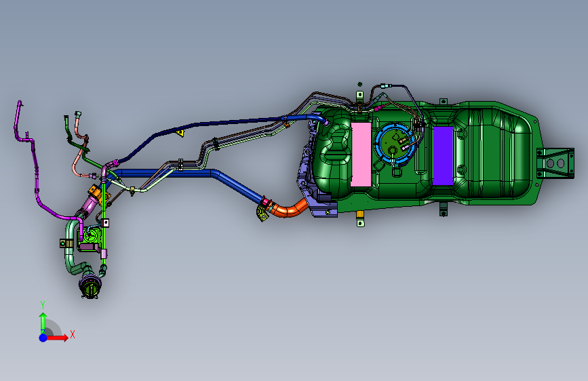Select the orange component beside the purple canister
The width and height of the screenshot is (588, 381).
point(98,193)
